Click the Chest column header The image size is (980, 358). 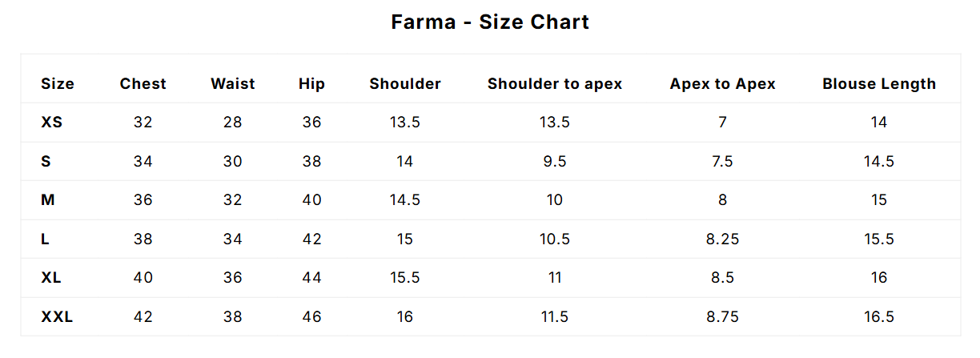coord(143,83)
